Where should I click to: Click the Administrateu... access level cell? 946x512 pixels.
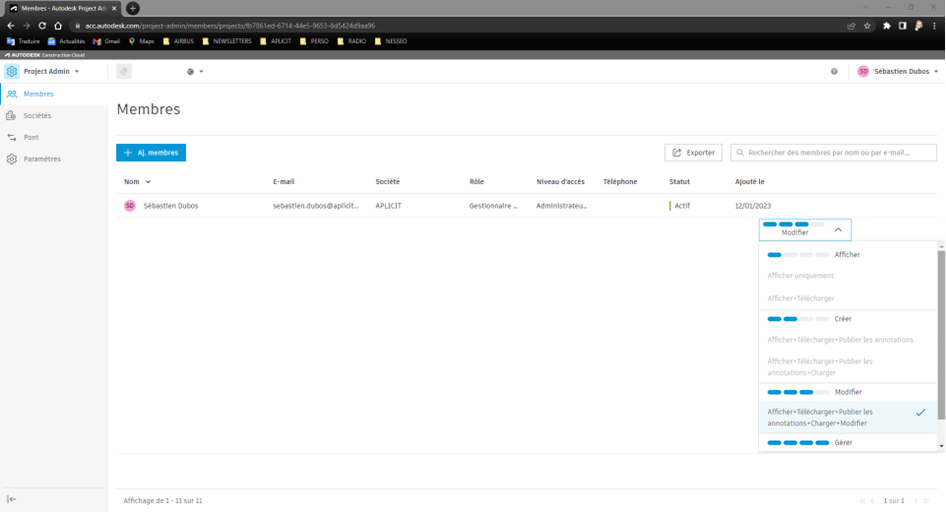(561, 206)
